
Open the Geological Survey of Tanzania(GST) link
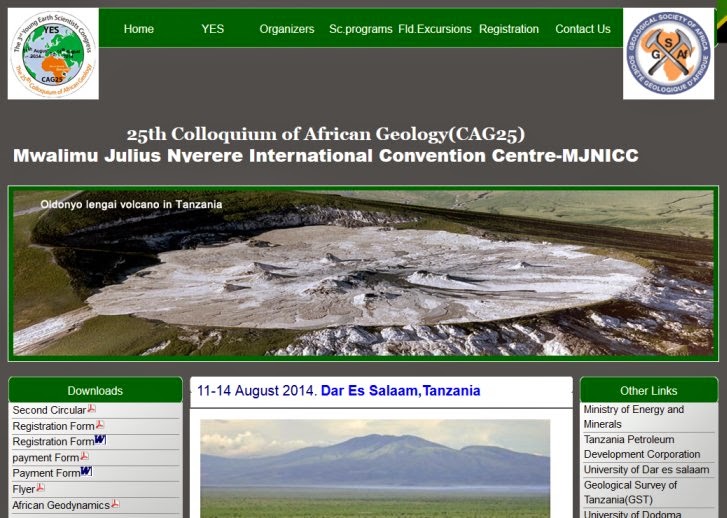tap(630, 492)
